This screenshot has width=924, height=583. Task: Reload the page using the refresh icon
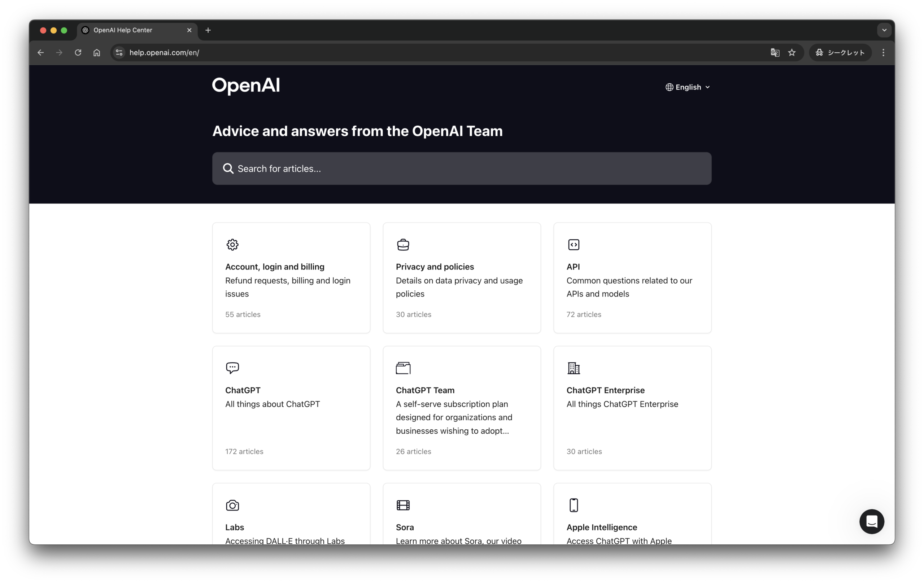(x=78, y=53)
